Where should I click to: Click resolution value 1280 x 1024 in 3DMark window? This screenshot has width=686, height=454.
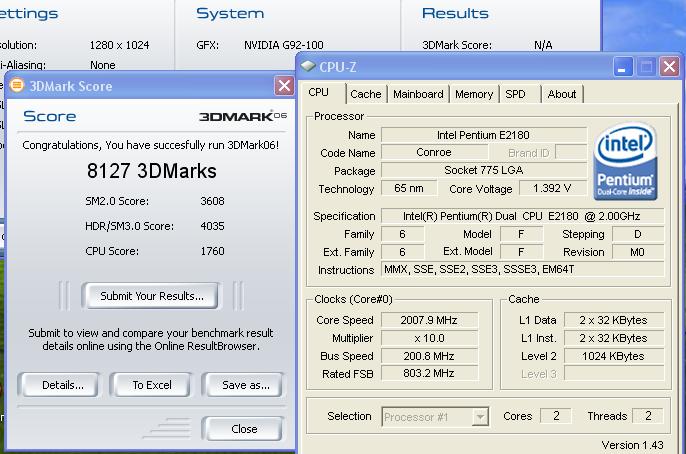pyautogui.click(x=119, y=45)
